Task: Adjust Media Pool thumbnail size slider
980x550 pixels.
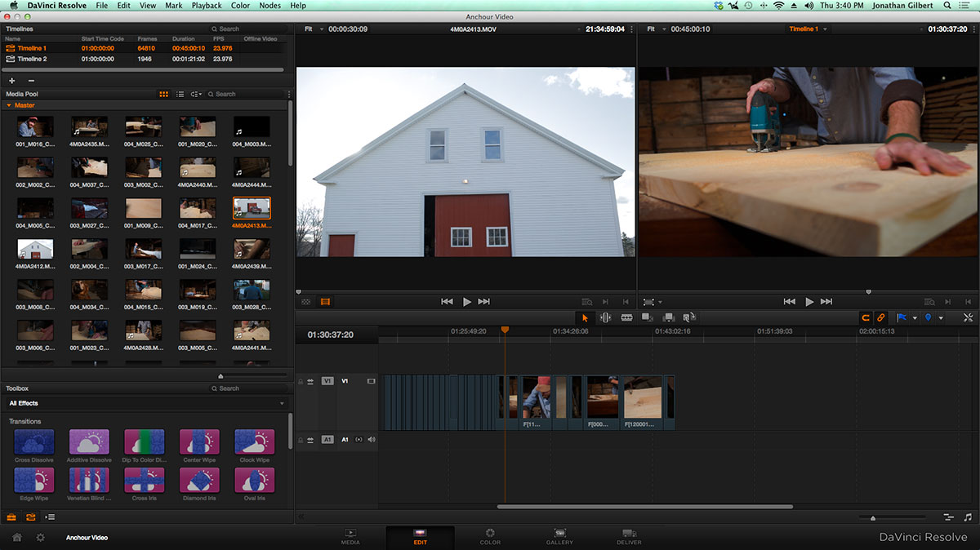Action: 220,375
